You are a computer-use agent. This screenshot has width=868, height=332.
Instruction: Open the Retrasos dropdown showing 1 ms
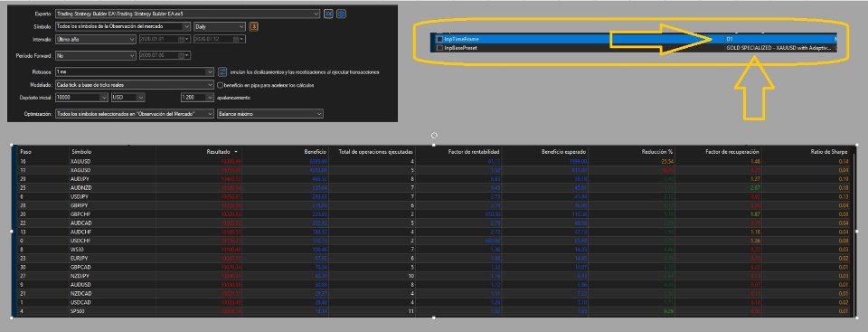click(134, 72)
